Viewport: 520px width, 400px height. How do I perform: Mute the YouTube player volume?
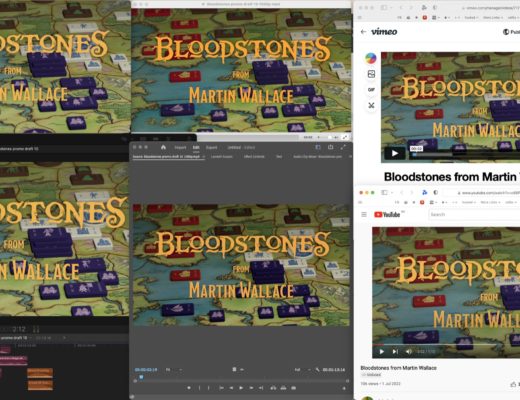click(x=409, y=351)
